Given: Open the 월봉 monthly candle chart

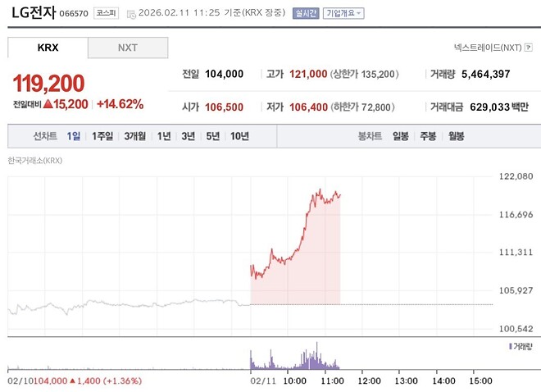Looking at the screenshot, I should [x=456, y=136].
